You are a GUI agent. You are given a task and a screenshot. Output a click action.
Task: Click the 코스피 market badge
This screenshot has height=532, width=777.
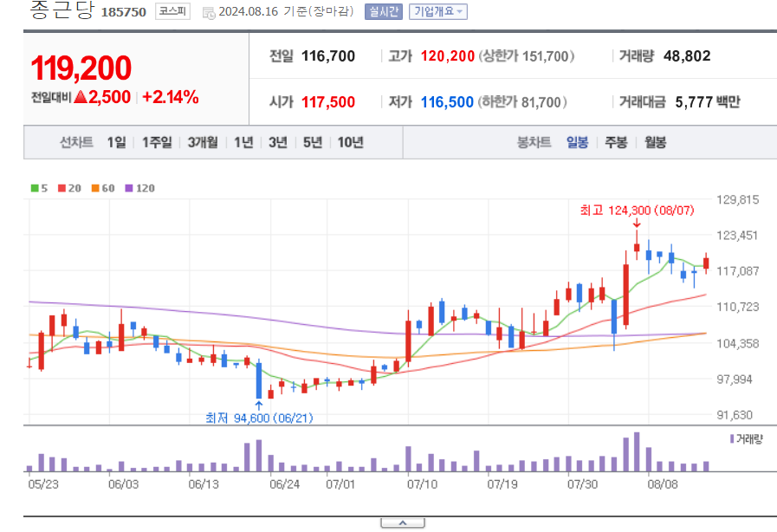(172, 11)
